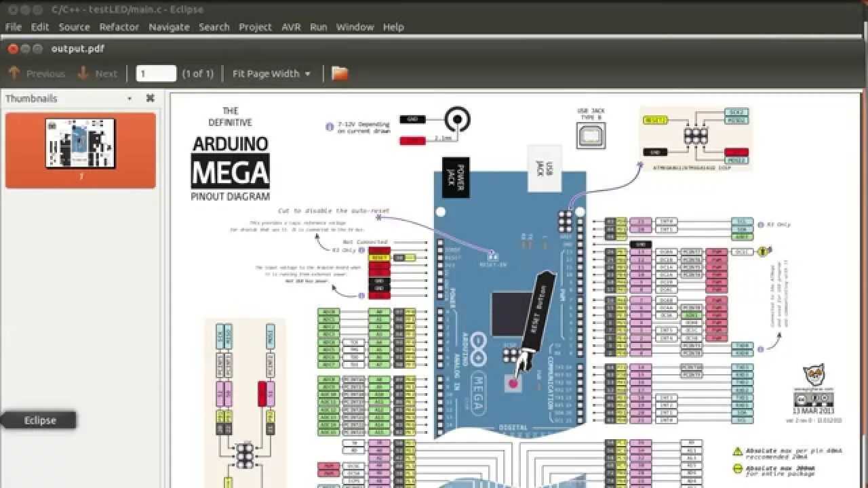Click 'Cut to disable the auto-reset' note

point(334,211)
